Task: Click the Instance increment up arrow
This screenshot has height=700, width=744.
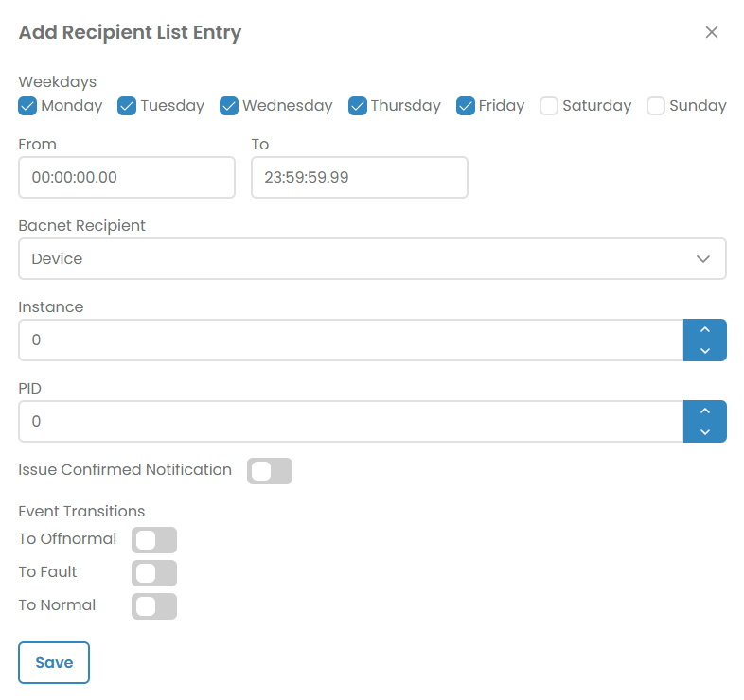Action: pyautogui.click(x=704, y=330)
